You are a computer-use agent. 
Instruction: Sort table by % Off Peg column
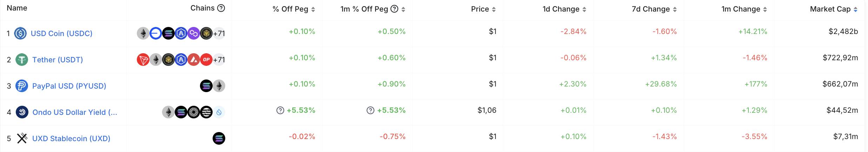(294, 9)
